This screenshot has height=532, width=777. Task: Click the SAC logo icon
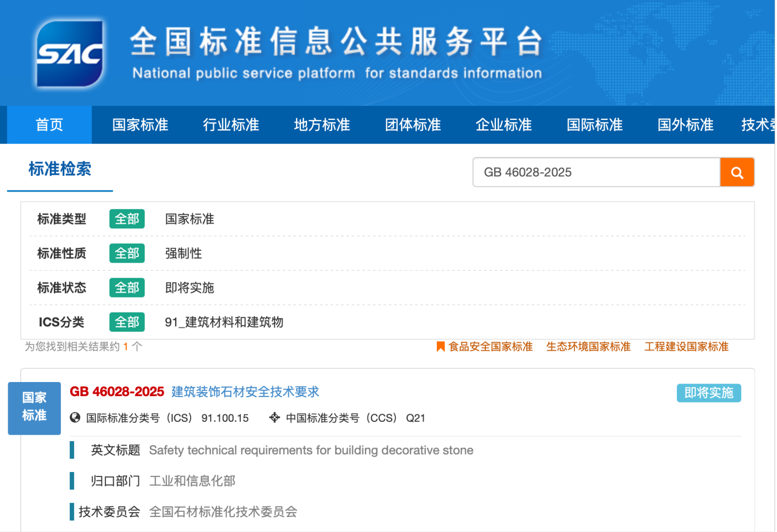tap(70, 53)
